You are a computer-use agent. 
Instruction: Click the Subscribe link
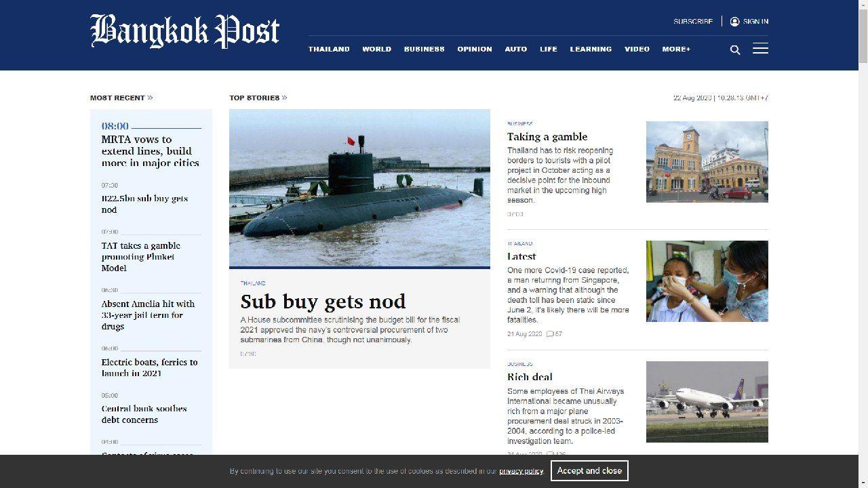[692, 22]
